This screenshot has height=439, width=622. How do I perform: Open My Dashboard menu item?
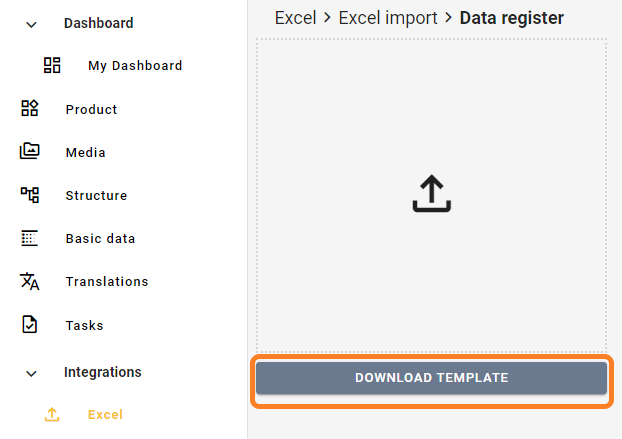pos(135,66)
